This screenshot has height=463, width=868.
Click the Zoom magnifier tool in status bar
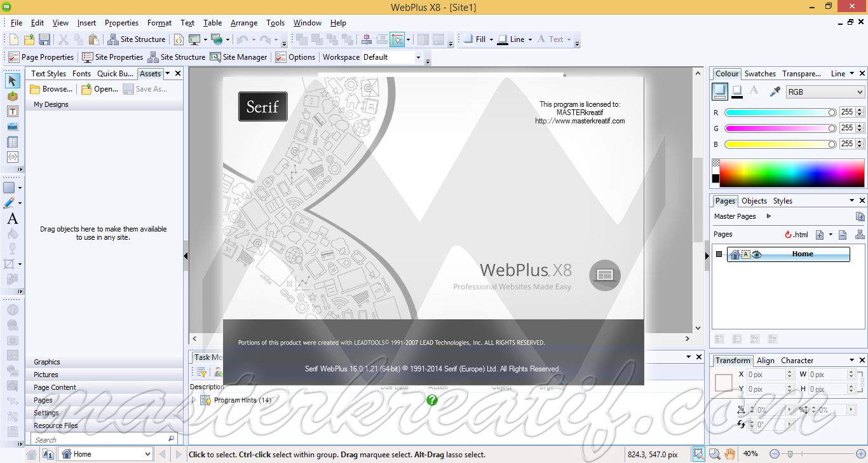pos(714,454)
